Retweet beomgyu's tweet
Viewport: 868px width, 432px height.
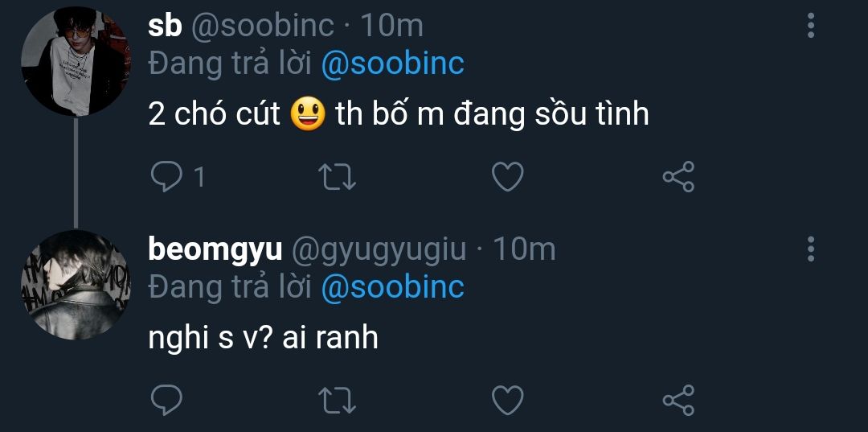338,400
